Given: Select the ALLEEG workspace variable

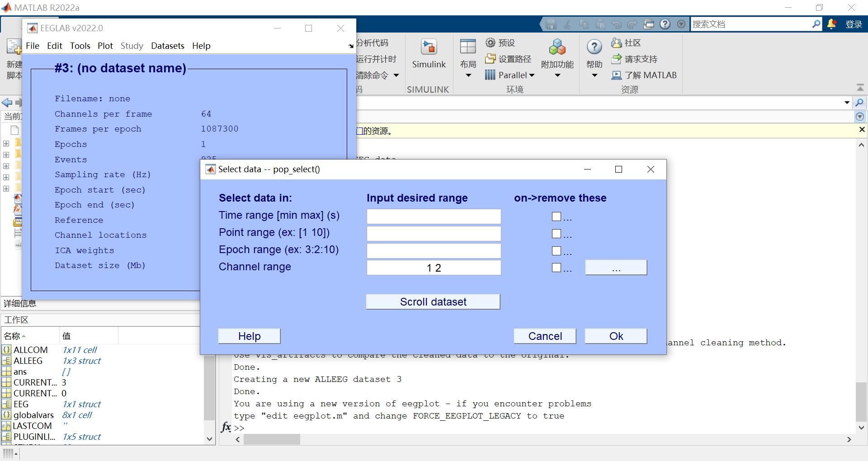Looking at the screenshot, I should coord(28,361).
